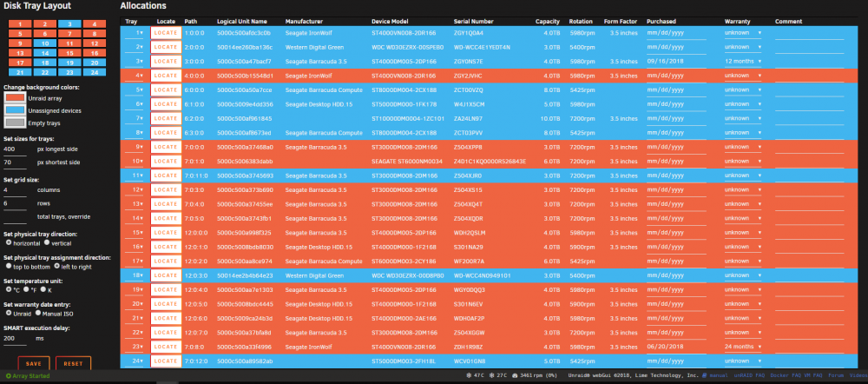Click tray 10 tile in Disk Tray Layout
This screenshot has width=868, height=384.
45,43
